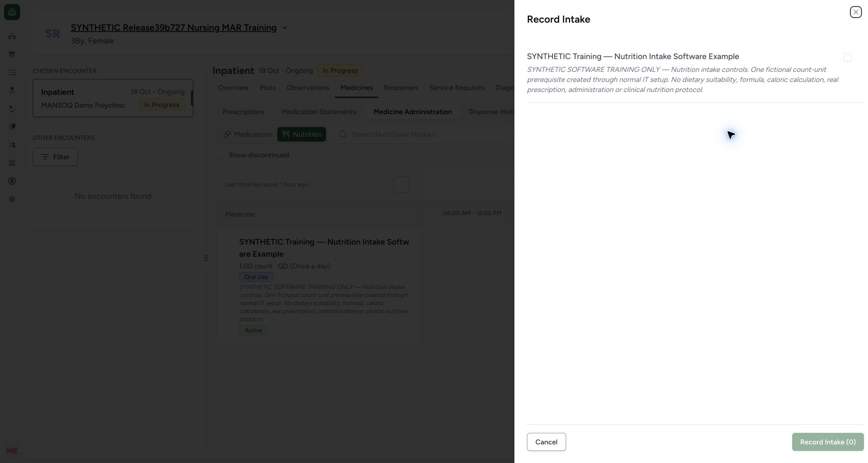Click the Active status badge
The image size is (868, 463).
click(x=253, y=330)
